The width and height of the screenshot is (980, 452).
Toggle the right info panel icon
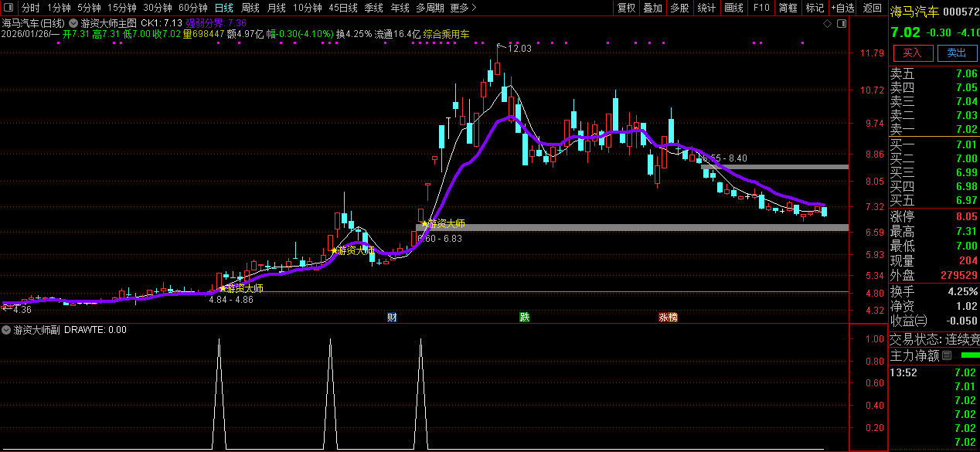pyautogui.click(x=842, y=24)
